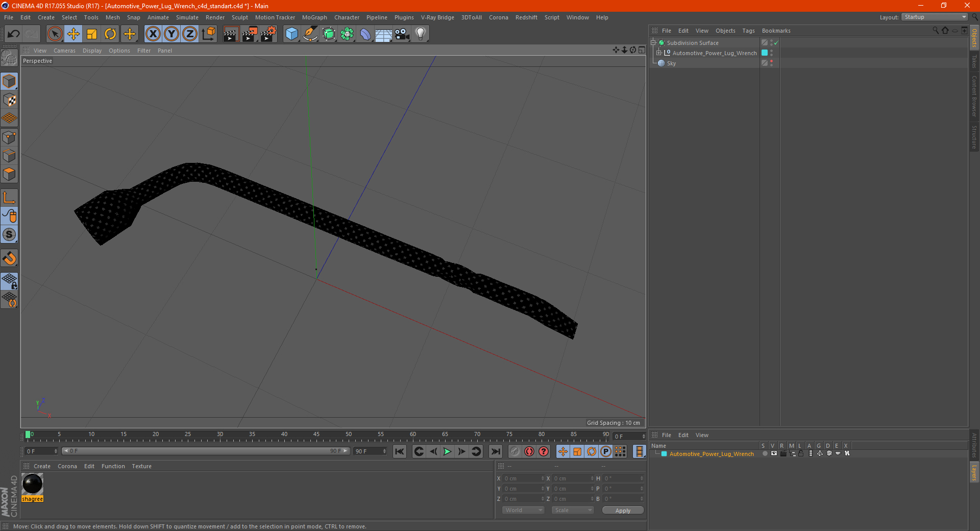
Task: Toggle viewport maximize icon at top right
Action: [x=642, y=50]
